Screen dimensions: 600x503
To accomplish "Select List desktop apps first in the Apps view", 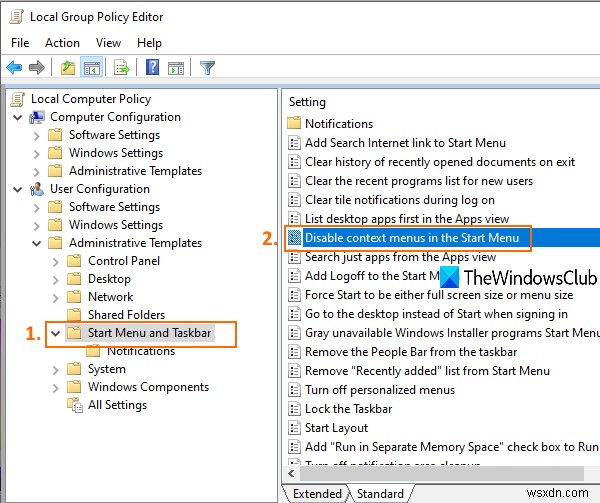I will (x=407, y=219).
